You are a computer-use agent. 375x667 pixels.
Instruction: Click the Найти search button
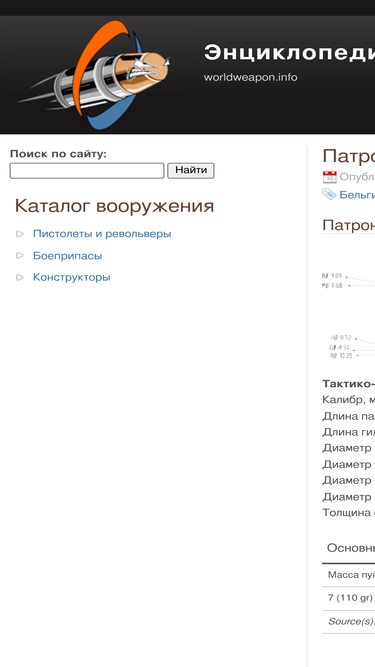pyautogui.click(x=191, y=171)
